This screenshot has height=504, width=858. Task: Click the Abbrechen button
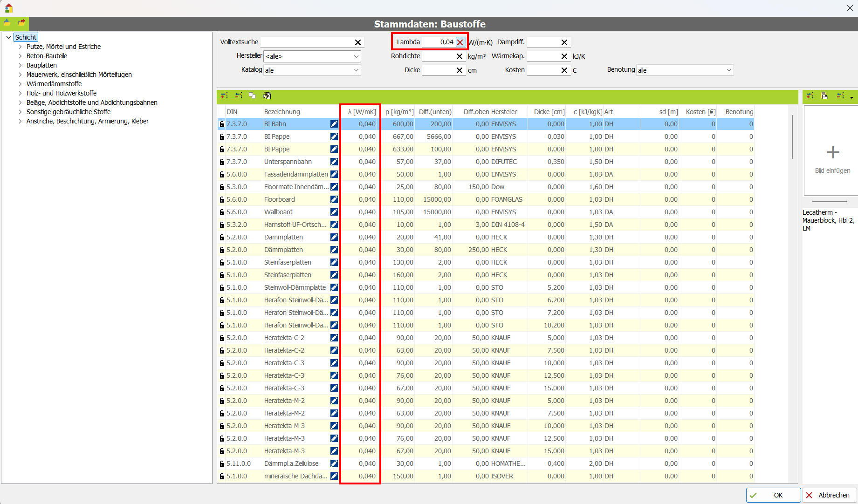(x=830, y=495)
